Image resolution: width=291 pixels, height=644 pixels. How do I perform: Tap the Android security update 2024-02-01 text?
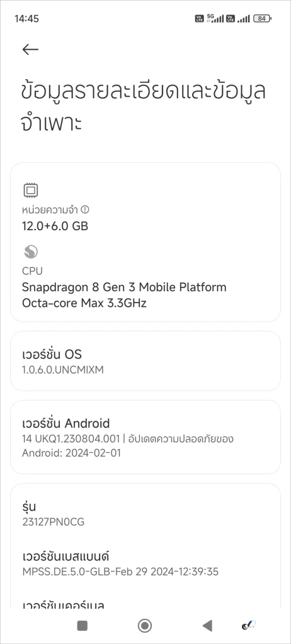(x=128, y=446)
